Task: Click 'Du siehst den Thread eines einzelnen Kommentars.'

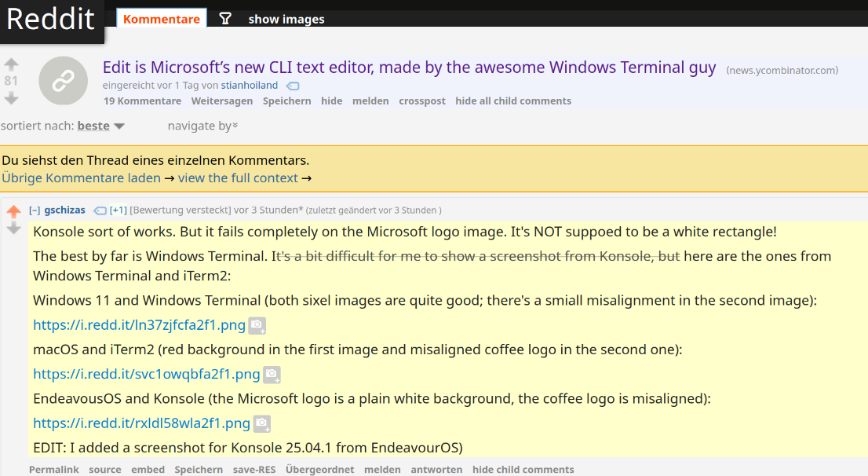Action: [155, 160]
